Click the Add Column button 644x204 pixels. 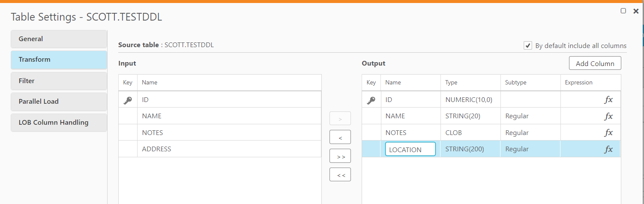coord(595,63)
